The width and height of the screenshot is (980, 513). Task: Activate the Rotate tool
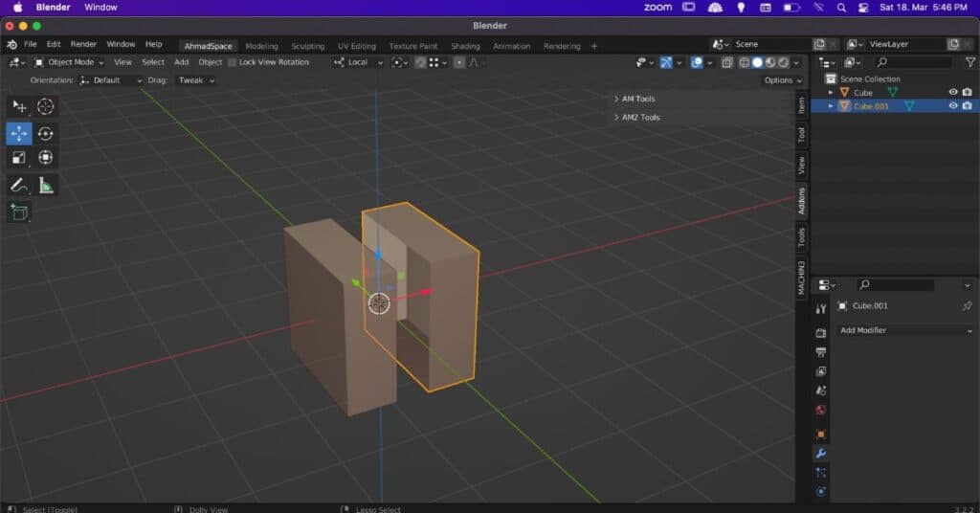[x=46, y=134]
